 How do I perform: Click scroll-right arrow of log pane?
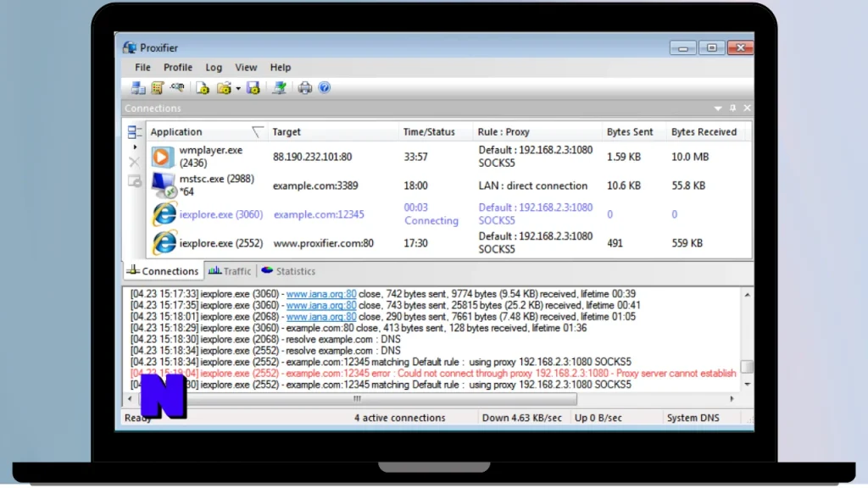coord(732,399)
